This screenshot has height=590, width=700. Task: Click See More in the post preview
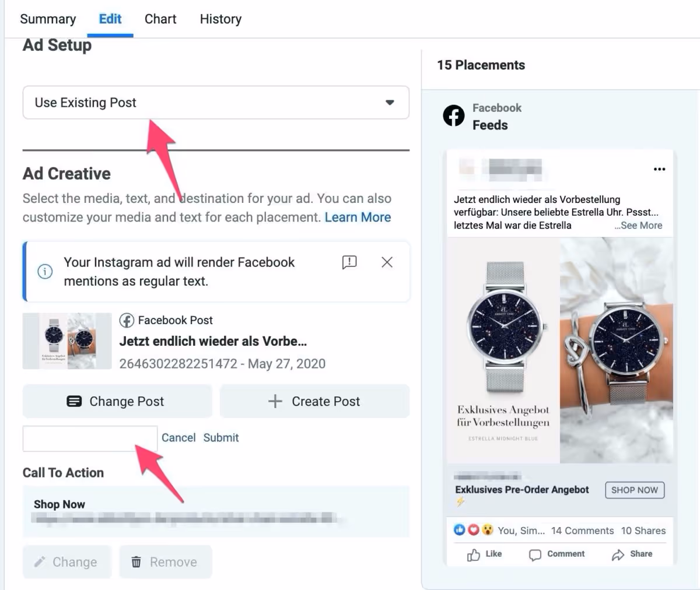(639, 226)
